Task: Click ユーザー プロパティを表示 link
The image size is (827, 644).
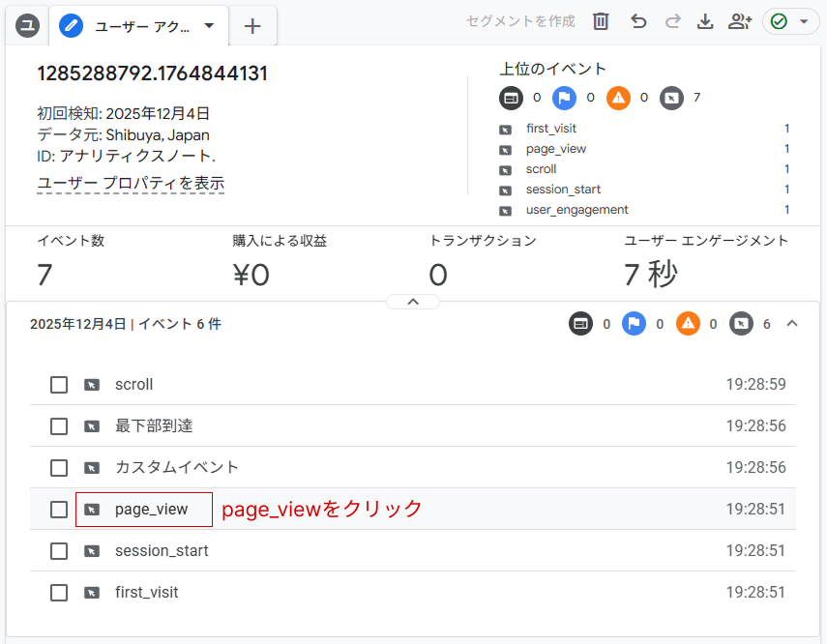Action: click(x=131, y=183)
